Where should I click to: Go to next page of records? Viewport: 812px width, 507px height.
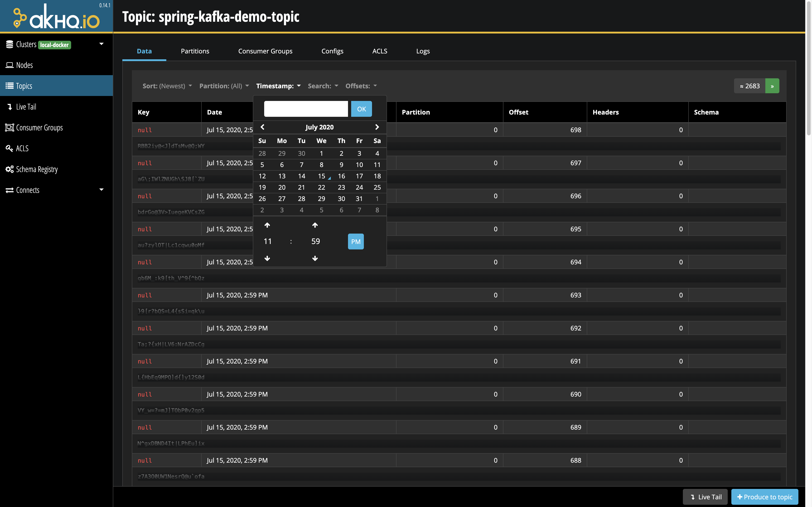coord(772,86)
